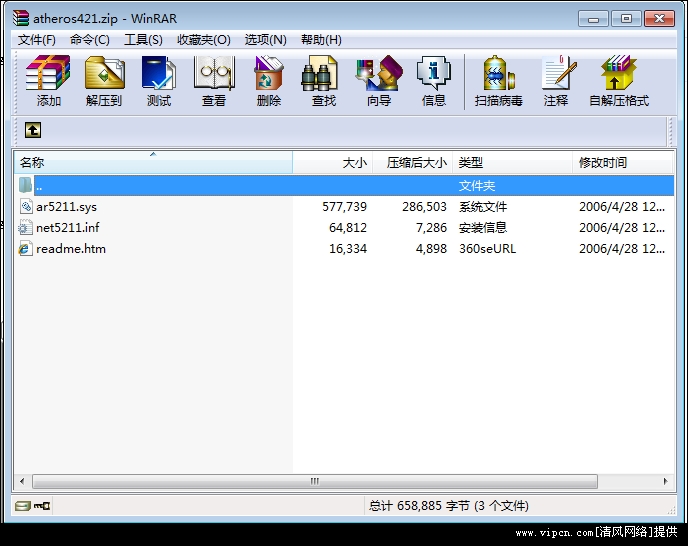The image size is (688, 546).
Task: Select the net5211.inf file name
Action: tap(68, 227)
